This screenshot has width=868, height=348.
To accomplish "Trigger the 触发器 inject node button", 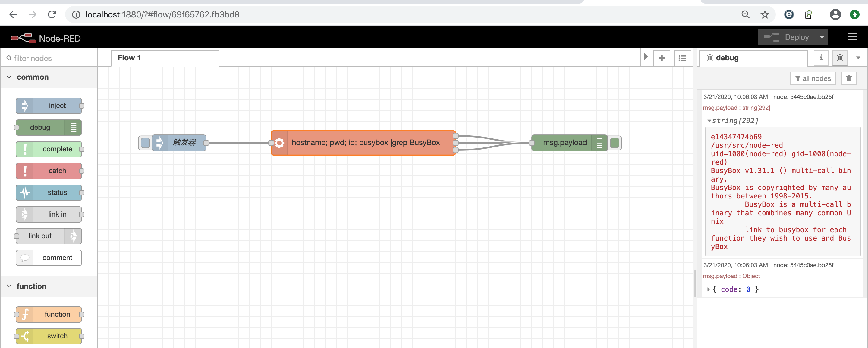I will point(145,143).
